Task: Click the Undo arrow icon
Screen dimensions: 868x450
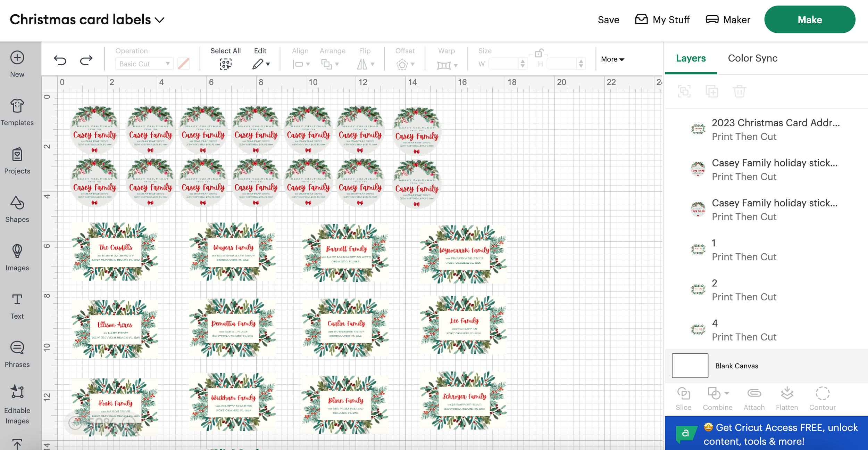Action: [x=60, y=60]
